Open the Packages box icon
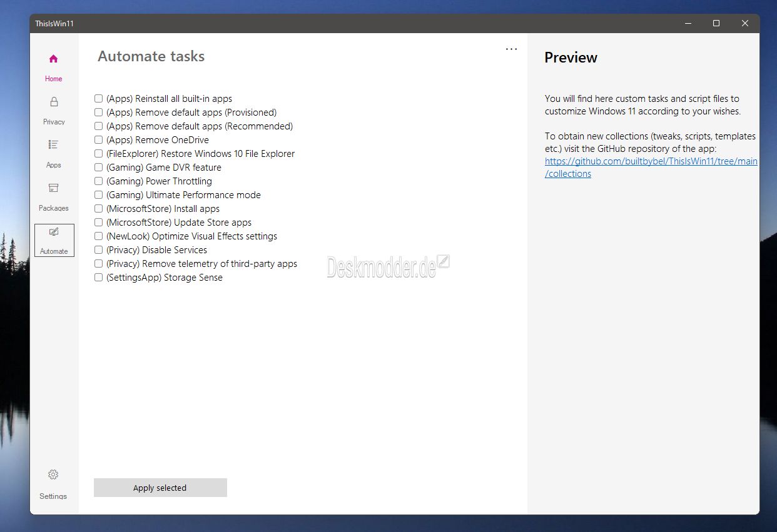 tap(53, 188)
